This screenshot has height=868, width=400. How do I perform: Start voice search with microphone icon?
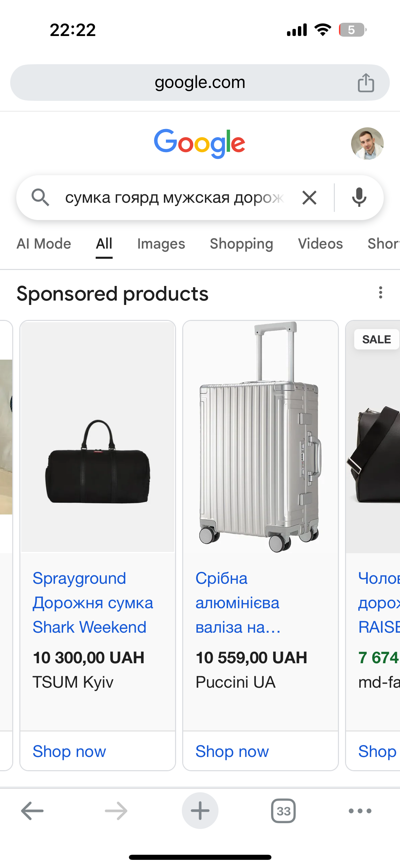(359, 197)
